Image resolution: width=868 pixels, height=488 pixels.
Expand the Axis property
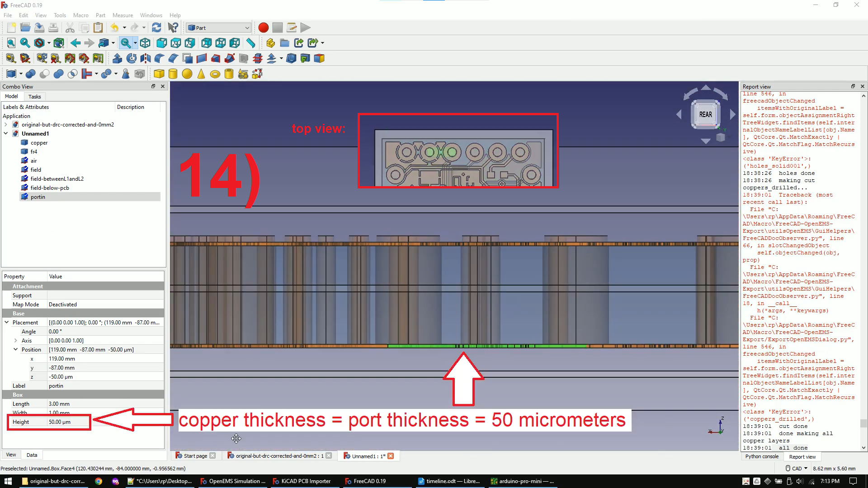tap(16, 341)
